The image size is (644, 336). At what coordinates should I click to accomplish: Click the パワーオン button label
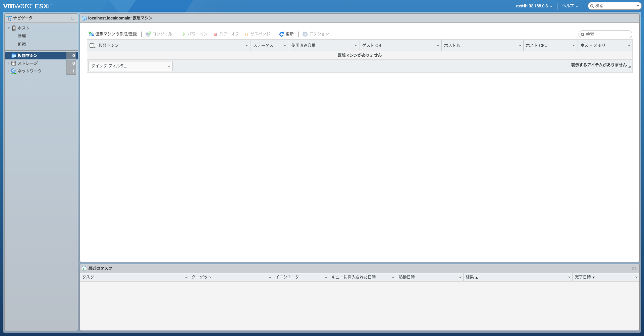click(x=198, y=34)
